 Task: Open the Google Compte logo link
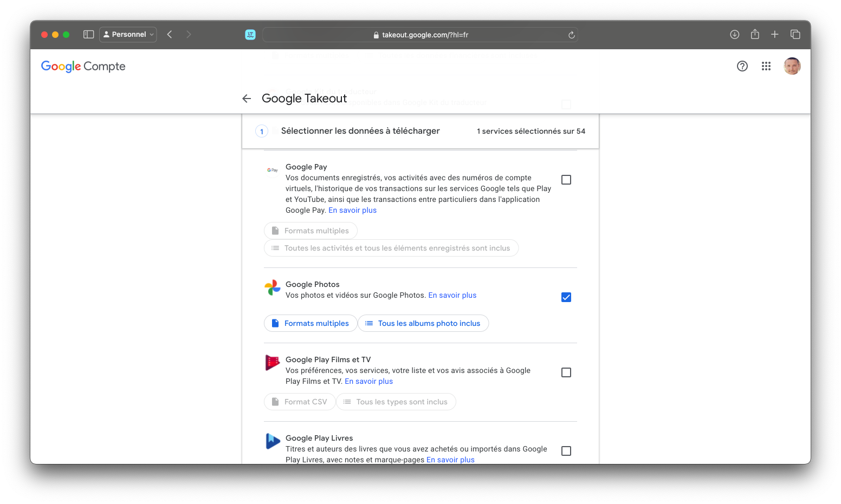[x=83, y=66]
